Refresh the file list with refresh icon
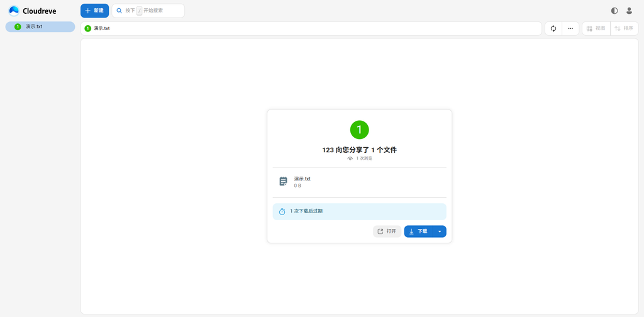644x317 pixels. point(553,28)
